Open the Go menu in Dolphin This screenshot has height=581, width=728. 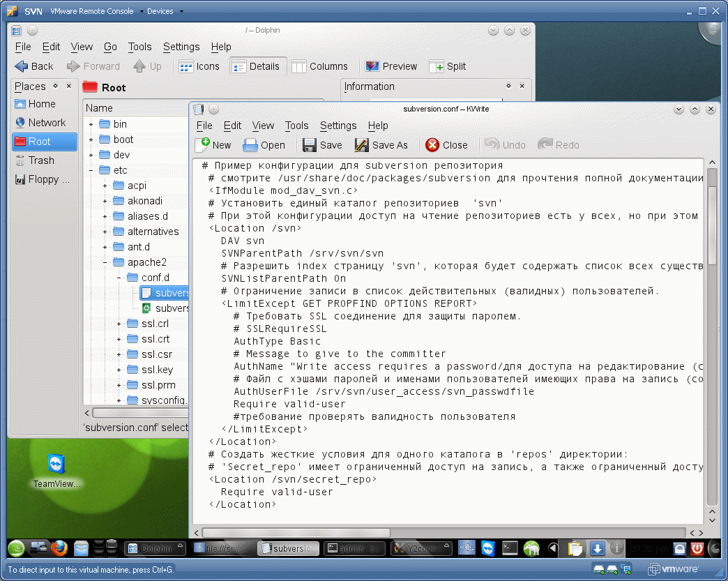110,47
